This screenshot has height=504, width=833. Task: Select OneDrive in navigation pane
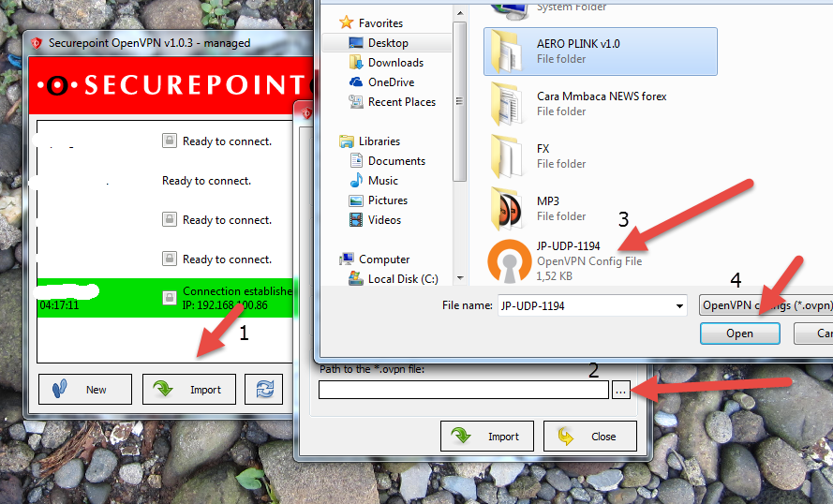pos(381,82)
